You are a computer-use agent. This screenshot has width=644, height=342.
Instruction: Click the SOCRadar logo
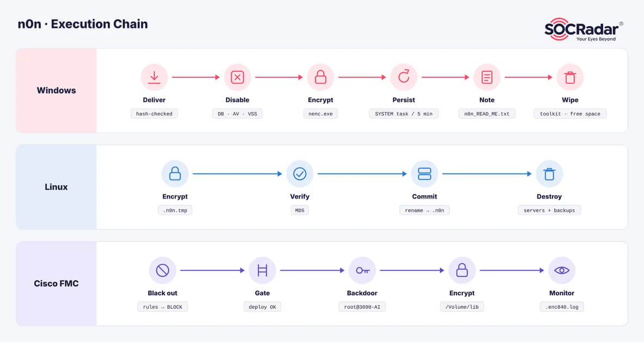(x=583, y=29)
